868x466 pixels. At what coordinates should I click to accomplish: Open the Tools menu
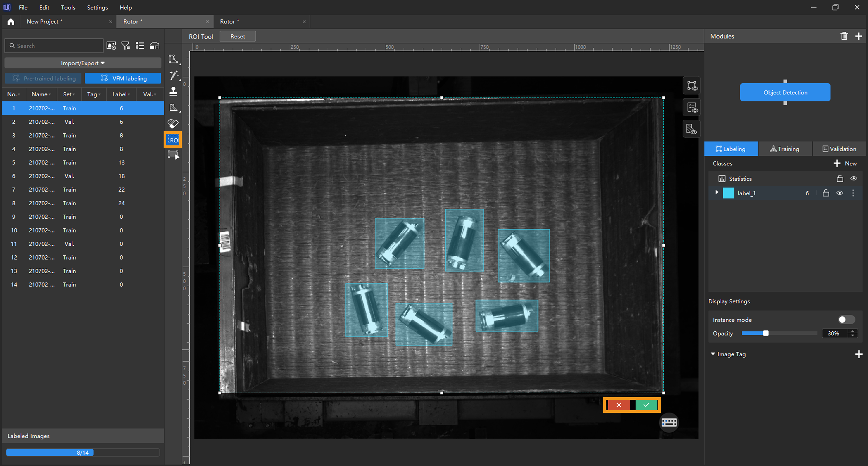68,7
